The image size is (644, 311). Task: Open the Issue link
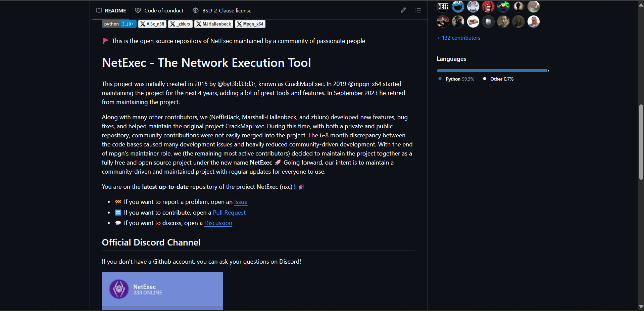241,202
